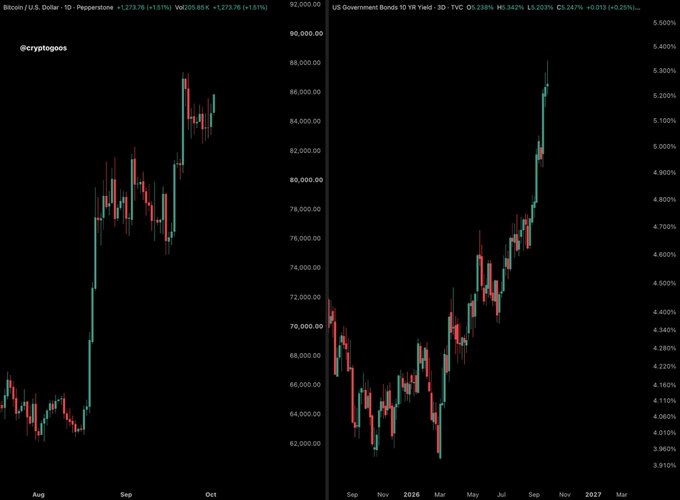Click the 4.600% yield axis label
Screen dimensions: 680x500
click(x=664, y=255)
